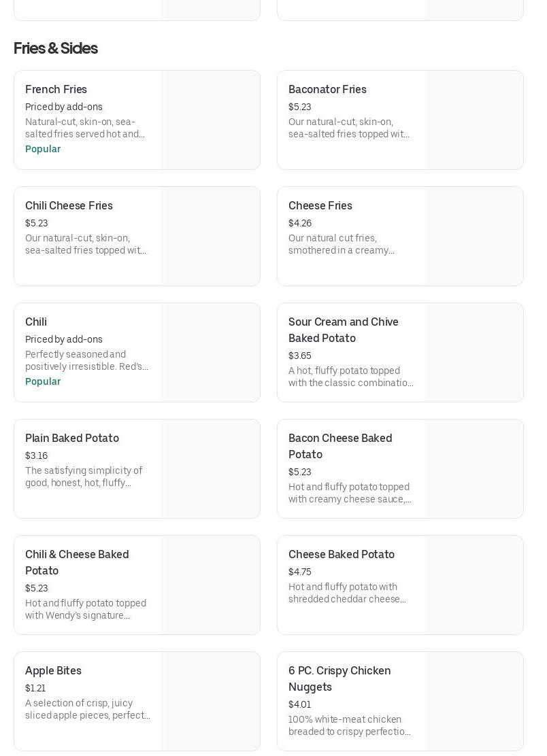The width and height of the screenshot is (547, 756).
Task: Choose 6 PC. Crispy Chicken Nuggets
Action: click(339, 678)
